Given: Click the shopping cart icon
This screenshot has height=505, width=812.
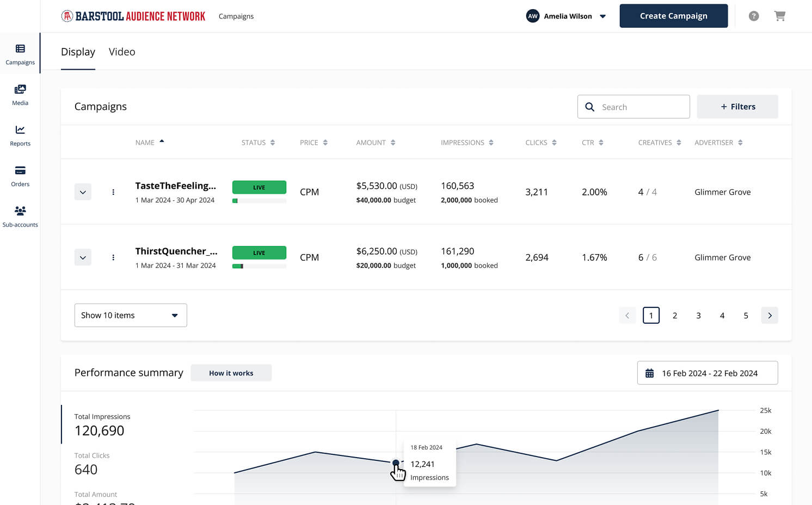Looking at the screenshot, I should point(780,16).
